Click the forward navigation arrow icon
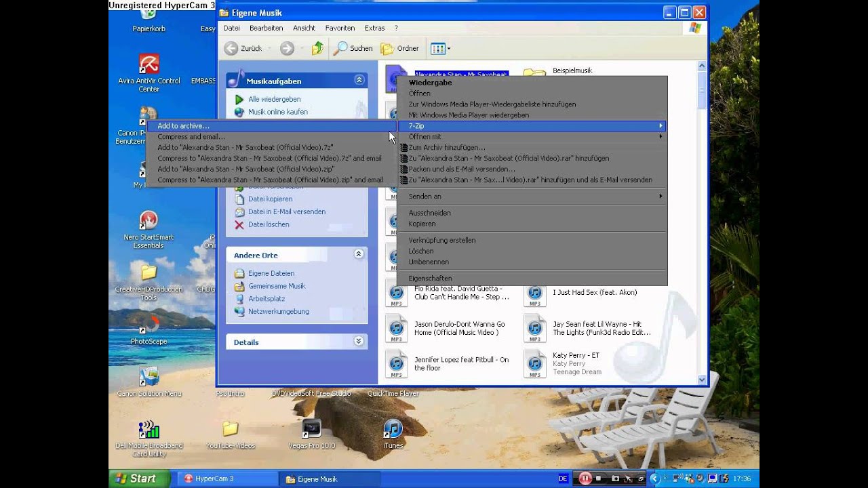Viewport: 868px width, 488px height. 287,48
